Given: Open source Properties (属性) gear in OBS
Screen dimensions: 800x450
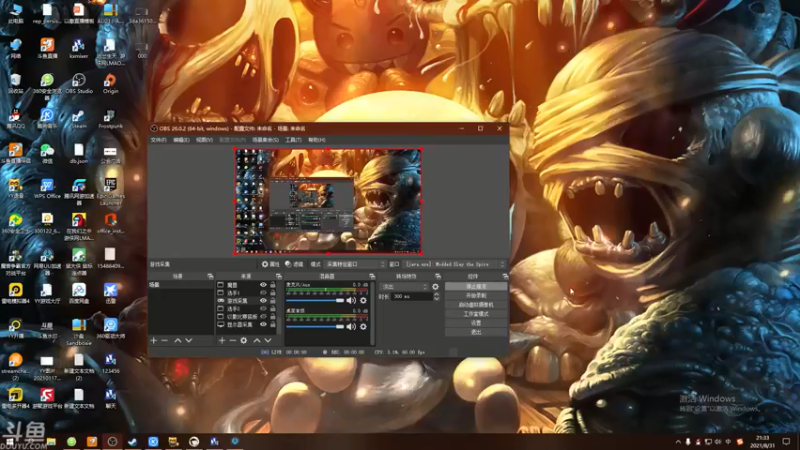Looking at the screenshot, I should [270, 264].
